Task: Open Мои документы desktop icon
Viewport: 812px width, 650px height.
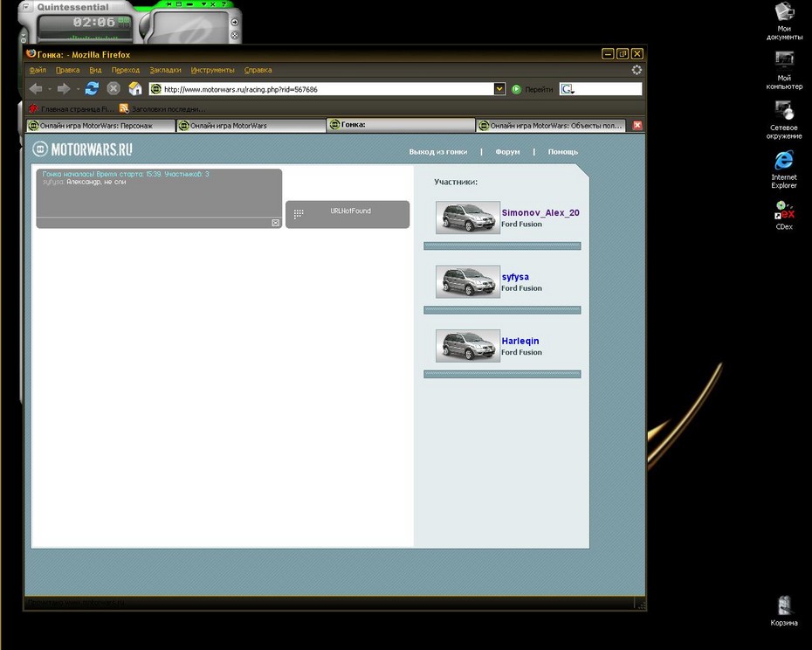Action: (784, 21)
